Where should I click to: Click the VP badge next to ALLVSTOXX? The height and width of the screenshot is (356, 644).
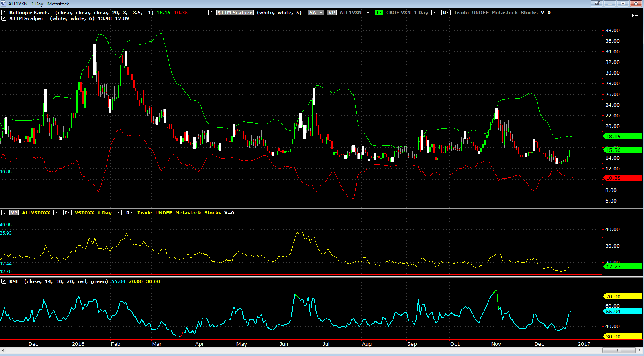(x=14, y=213)
